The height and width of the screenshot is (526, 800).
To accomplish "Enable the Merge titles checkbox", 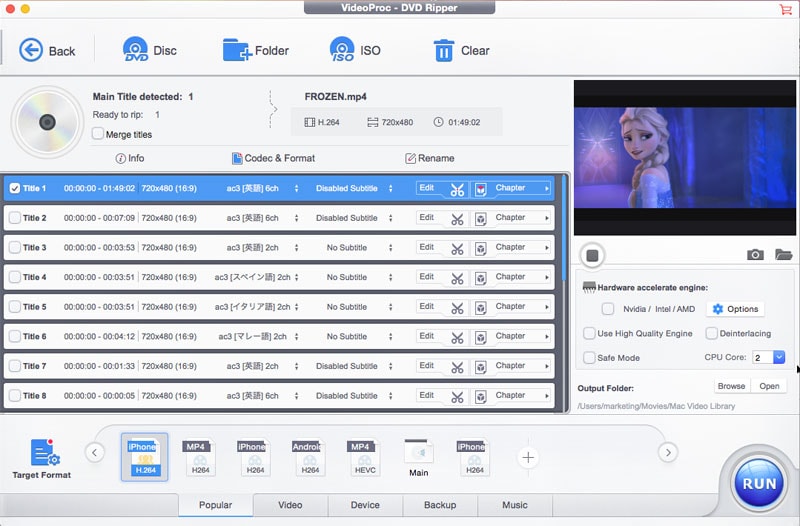I will [x=97, y=134].
